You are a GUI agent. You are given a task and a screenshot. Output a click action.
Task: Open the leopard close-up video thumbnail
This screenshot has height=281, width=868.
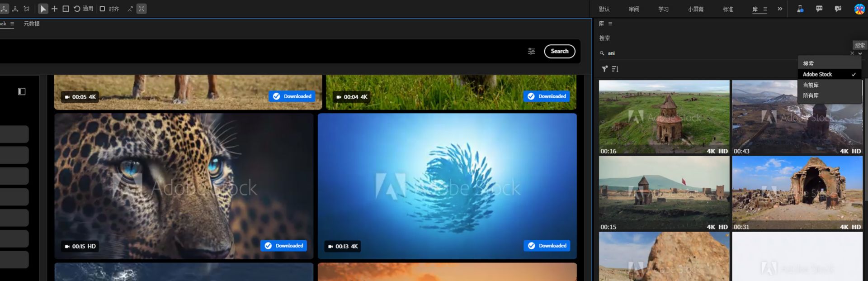click(x=184, y=186)
